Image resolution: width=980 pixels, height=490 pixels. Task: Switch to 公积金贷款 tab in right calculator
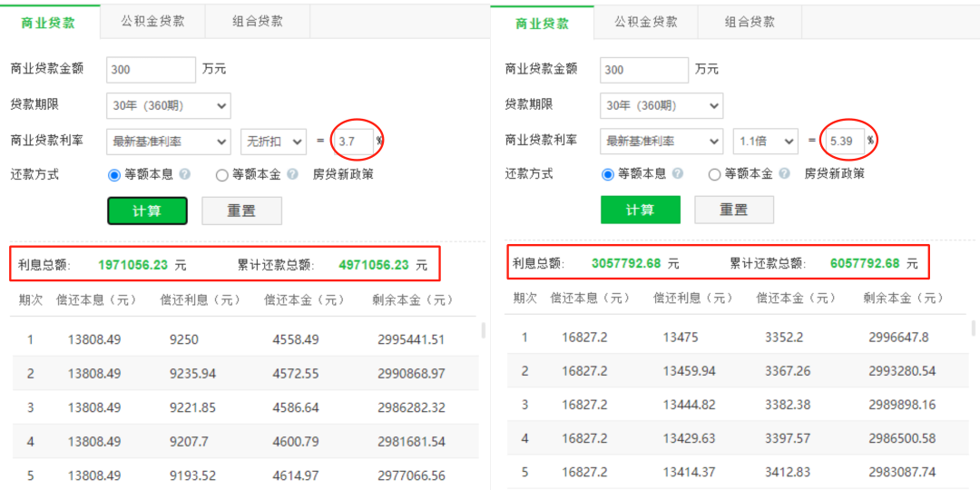(x=646, y=23)
